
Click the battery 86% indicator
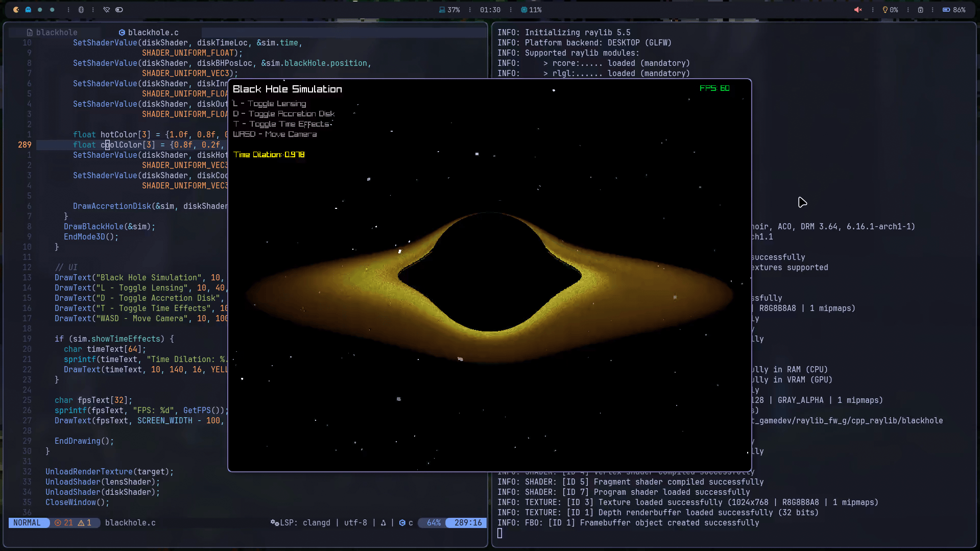coord(954,10)
